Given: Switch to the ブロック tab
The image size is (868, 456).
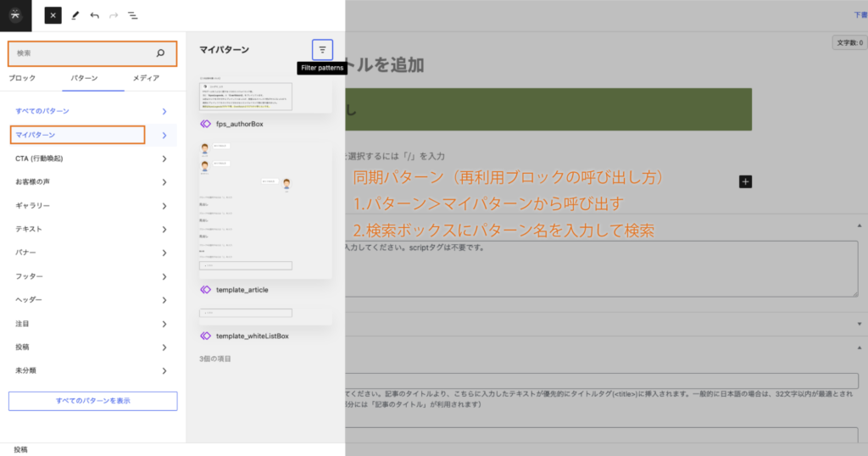Looking at the screenshot, I should [x=22, y=78].
